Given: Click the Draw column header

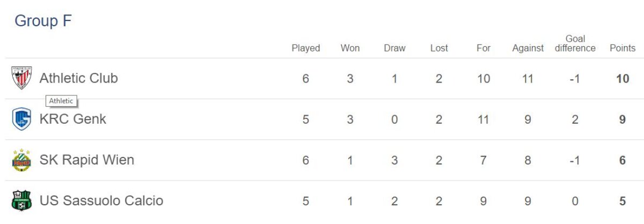Looking at the screenshot, I should tap(394, 48).
